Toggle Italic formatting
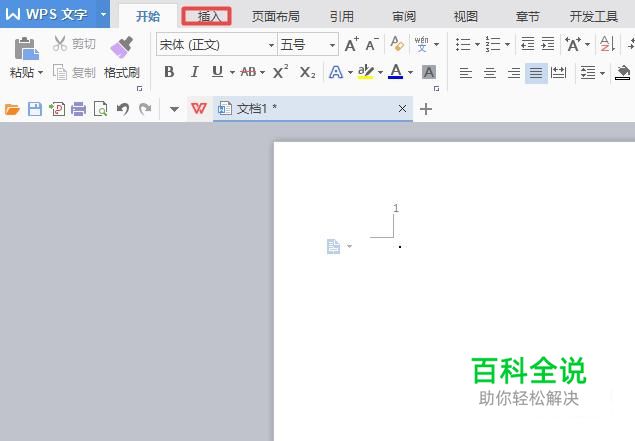 194,72
